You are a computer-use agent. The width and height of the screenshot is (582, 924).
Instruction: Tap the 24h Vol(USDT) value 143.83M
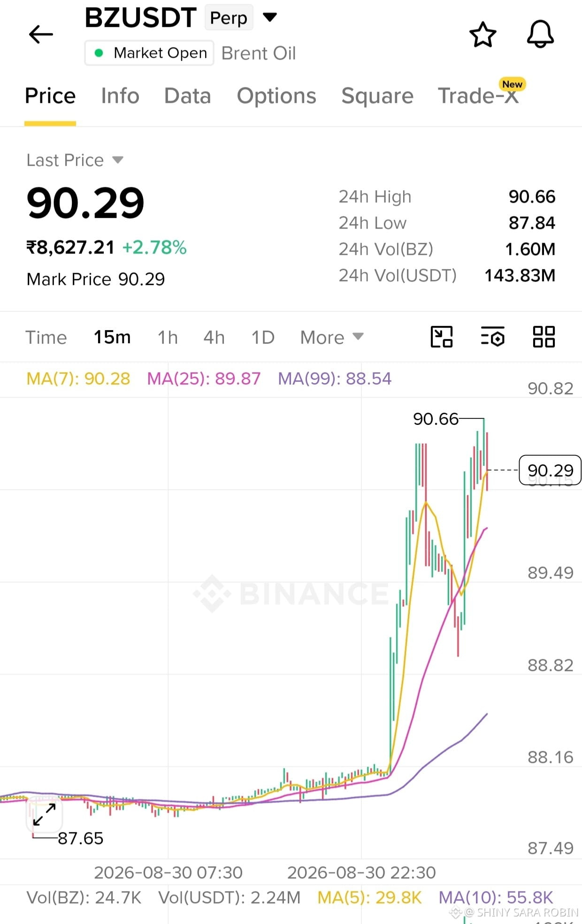pyautogui.click(x=520, y=276)
